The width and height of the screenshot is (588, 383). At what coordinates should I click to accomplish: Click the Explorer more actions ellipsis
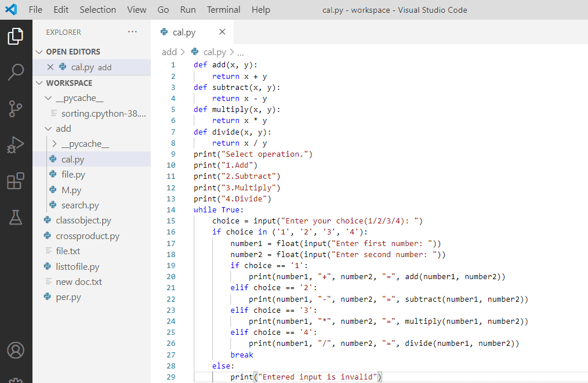coord(133,32)
